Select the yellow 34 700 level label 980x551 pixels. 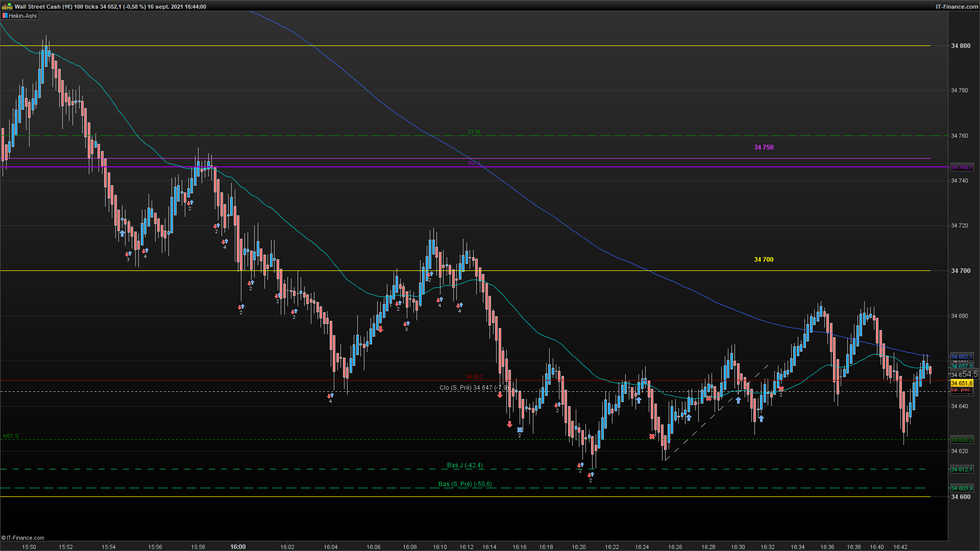[764, 260]
